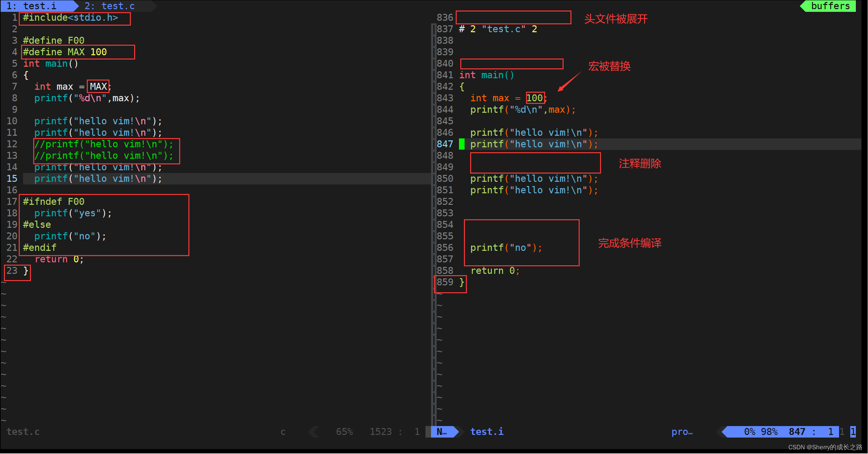Click the commented printf on line 12
Image resolution: width=868 pixels, height=454 pixels.
(104, 144)
